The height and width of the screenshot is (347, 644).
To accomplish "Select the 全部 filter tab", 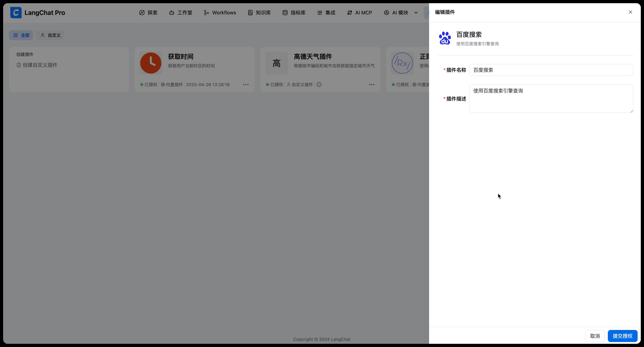I will click(21, 35).
